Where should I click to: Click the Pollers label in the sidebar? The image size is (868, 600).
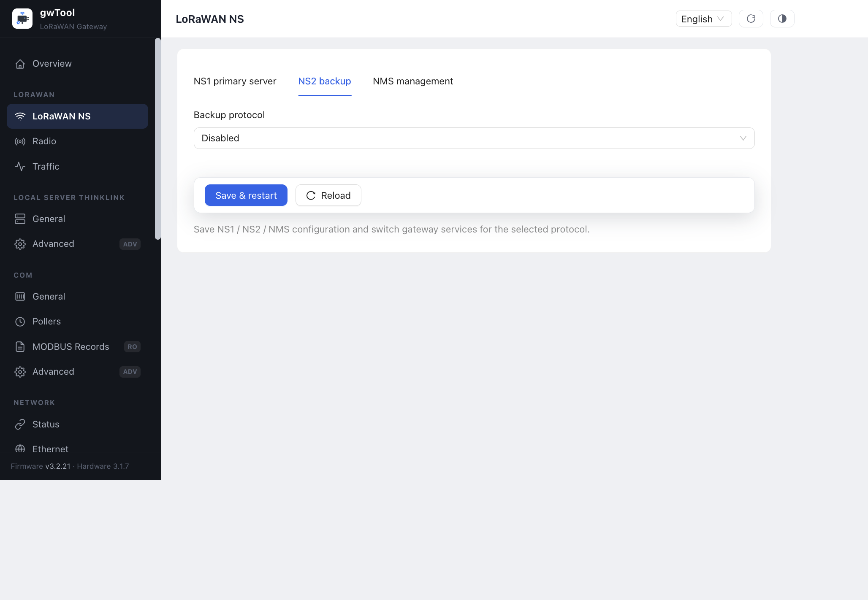(x=46, y=322)
